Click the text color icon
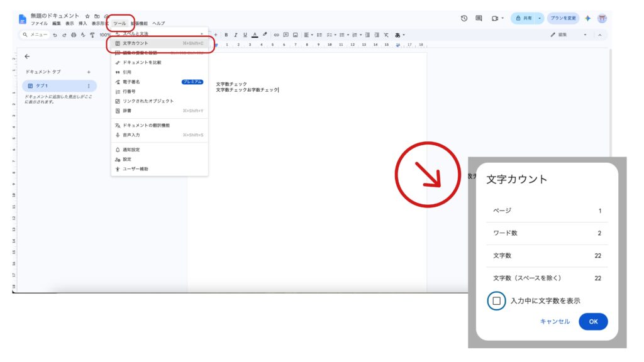Screen dimensions: 644x362 (255, 35)
